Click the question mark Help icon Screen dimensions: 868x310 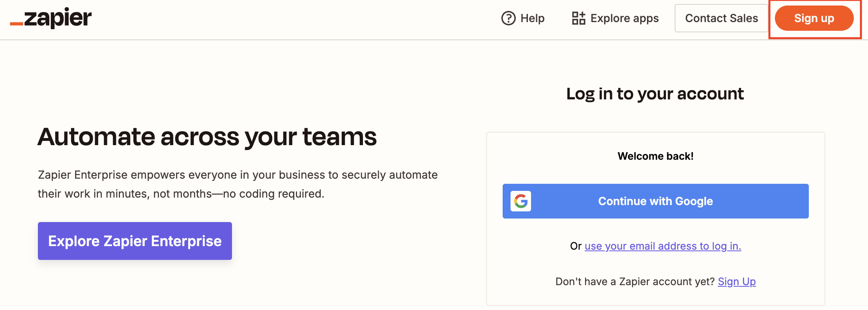point(508,18)
